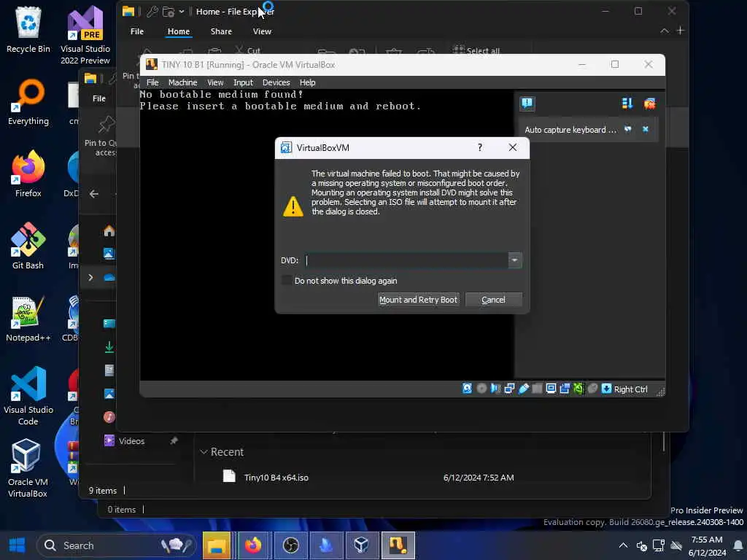Click the network indicator in VirtualBox status bar
747x560 pixels.
pyautogui.click(x=509, y=389)
